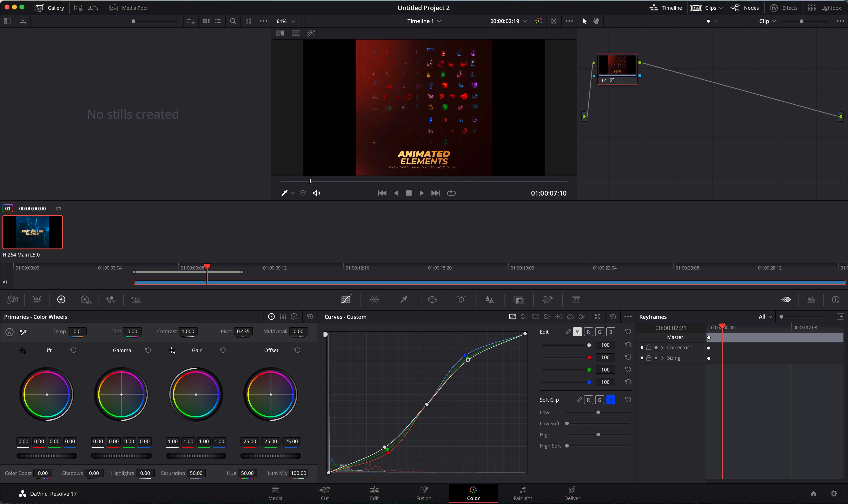
Task: Click the Qualifier tool icon in toolbar
Action: coord(404,299)
